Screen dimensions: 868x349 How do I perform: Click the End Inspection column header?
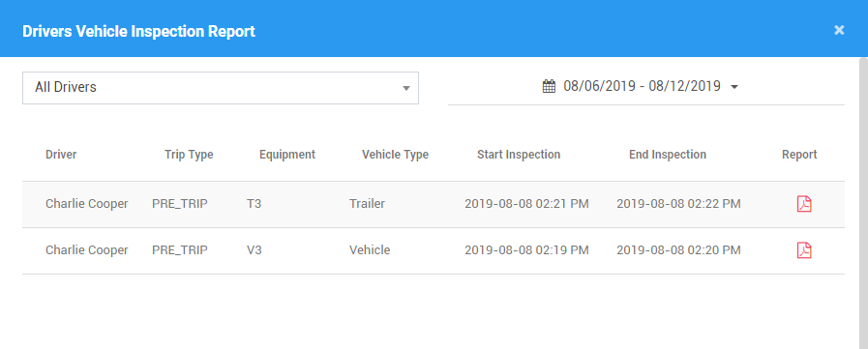[668, 155]
